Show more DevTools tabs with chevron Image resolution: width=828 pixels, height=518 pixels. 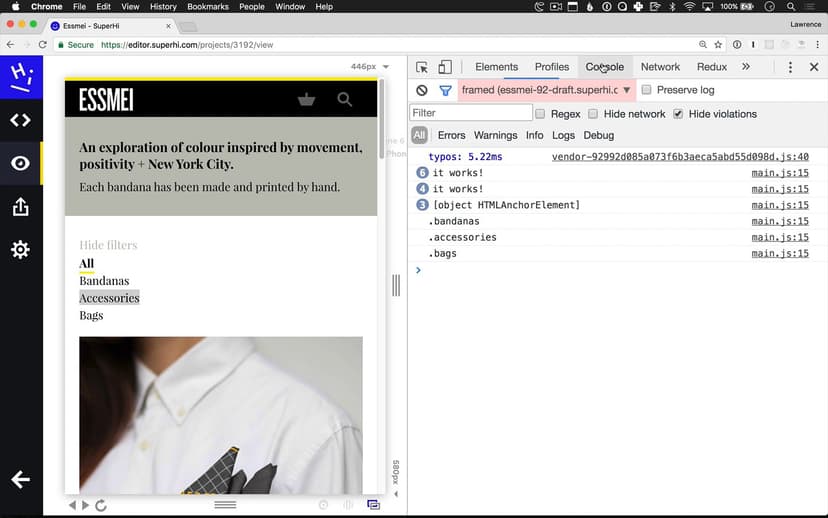pos(746,67)
